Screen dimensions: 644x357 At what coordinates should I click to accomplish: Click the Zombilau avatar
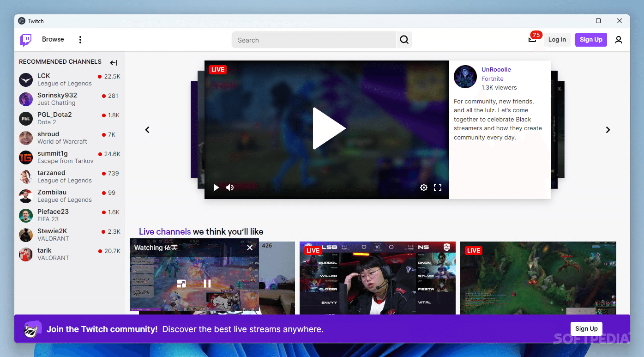tap(26, 196)
